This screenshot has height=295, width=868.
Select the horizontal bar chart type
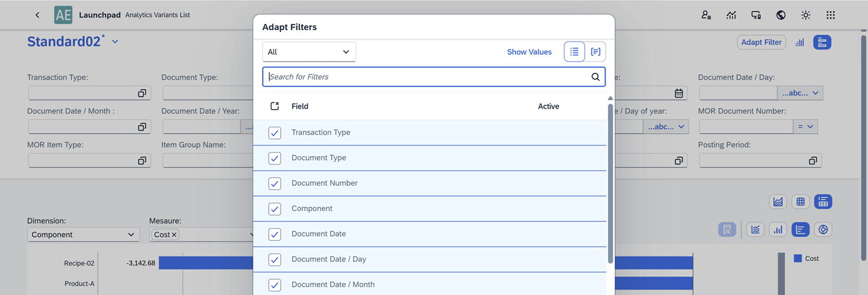pyautogui.click(x=801, y=229)
